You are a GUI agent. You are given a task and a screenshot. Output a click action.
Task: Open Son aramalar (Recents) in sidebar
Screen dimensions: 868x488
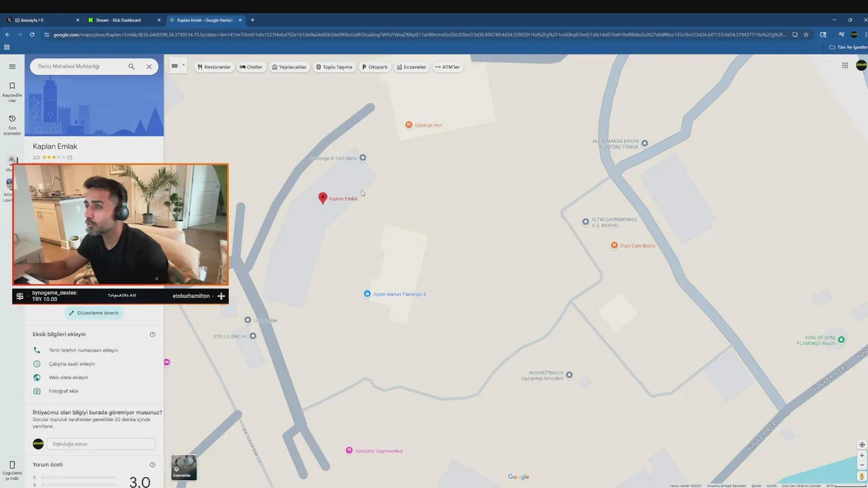tap(12, 125)
